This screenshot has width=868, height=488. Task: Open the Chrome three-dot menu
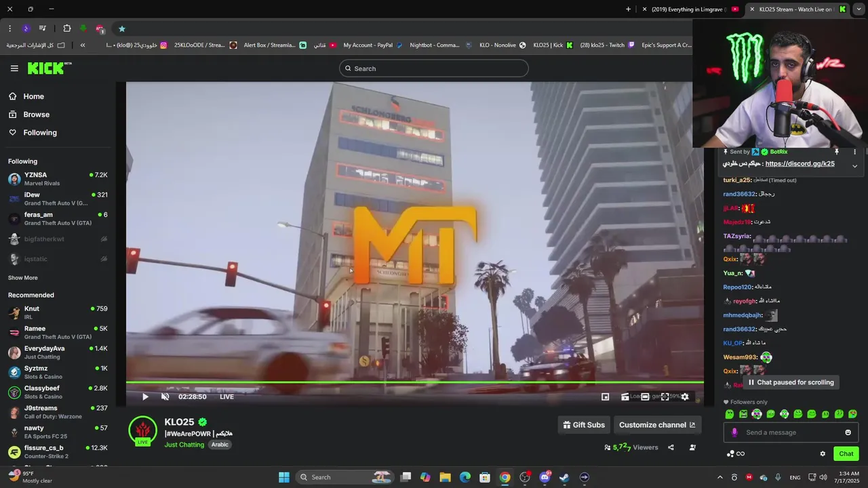tap(9, 28)
